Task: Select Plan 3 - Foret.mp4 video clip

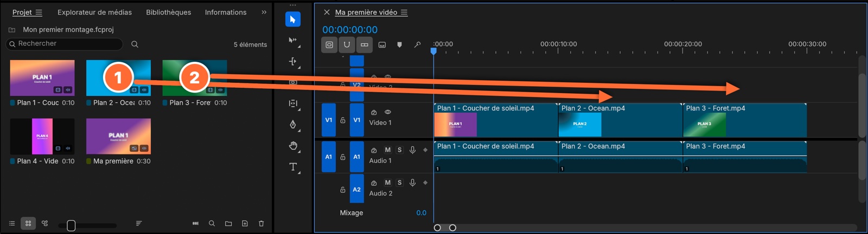Action: 744,120
